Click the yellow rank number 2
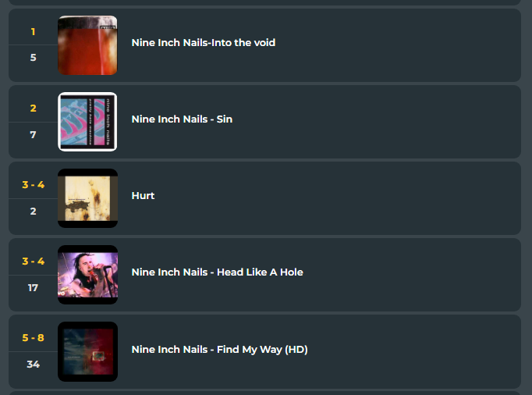This screenshot has width=532, height=395. click(x=33, y=109)
